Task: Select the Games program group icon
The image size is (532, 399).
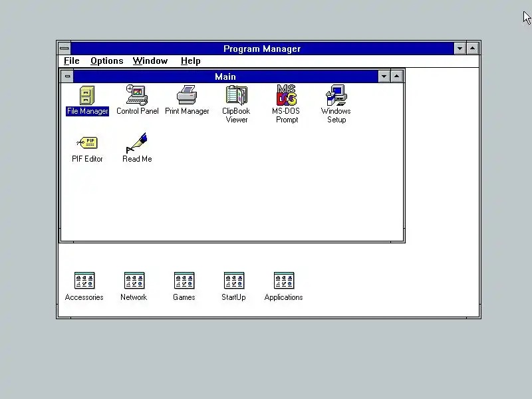Action: click(x=184, y=281)
